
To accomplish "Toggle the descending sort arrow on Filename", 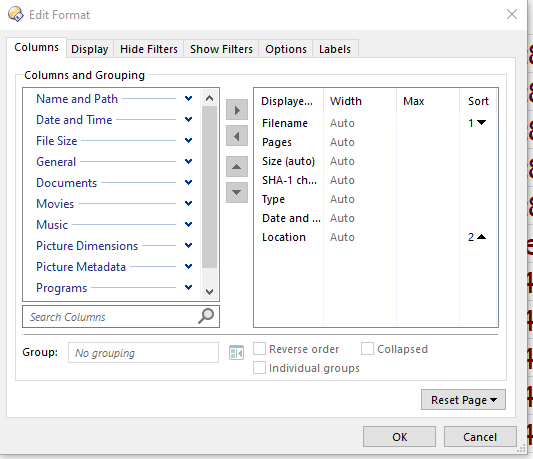I will pyautogui.click(x=481, y=122).
